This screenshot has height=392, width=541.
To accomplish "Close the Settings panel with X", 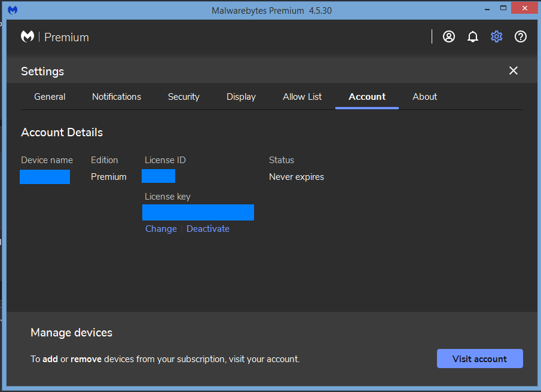I will (513, 71).
